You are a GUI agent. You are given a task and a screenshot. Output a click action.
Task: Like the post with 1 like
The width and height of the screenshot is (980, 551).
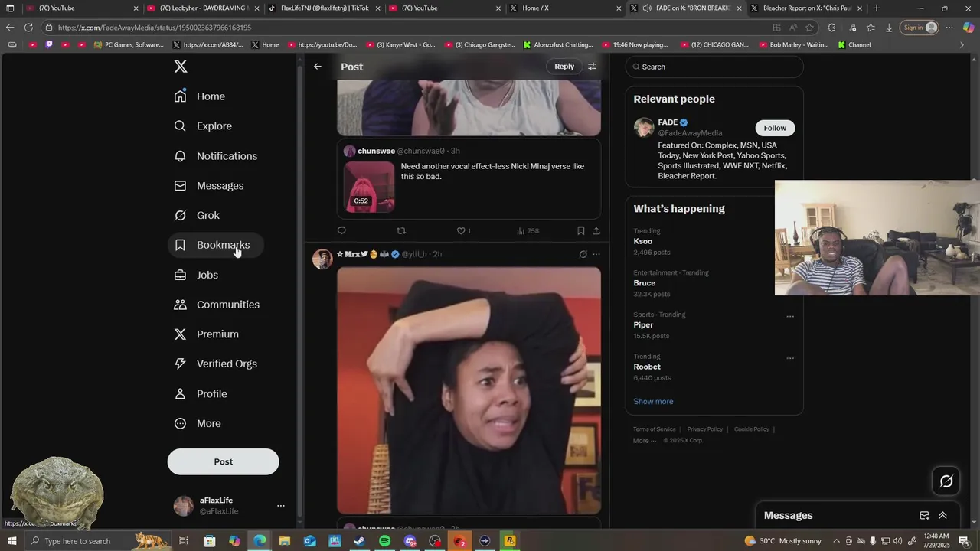(463, 230)
